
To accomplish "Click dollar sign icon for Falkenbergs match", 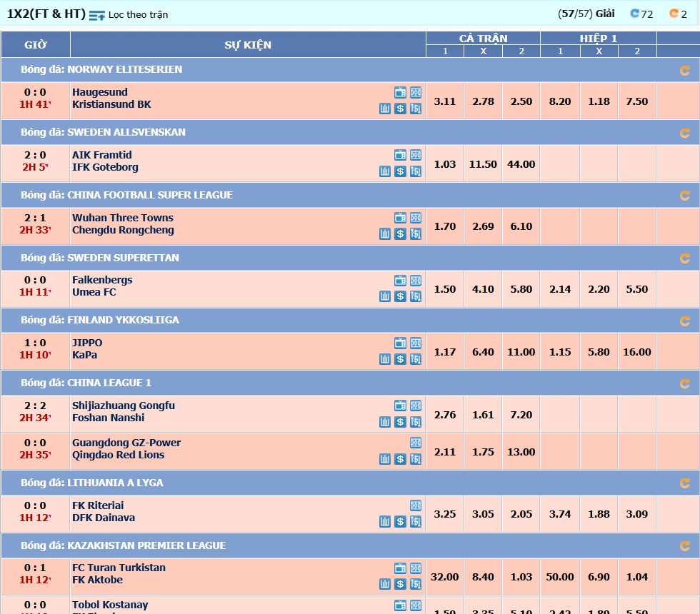I will (400, 296).
